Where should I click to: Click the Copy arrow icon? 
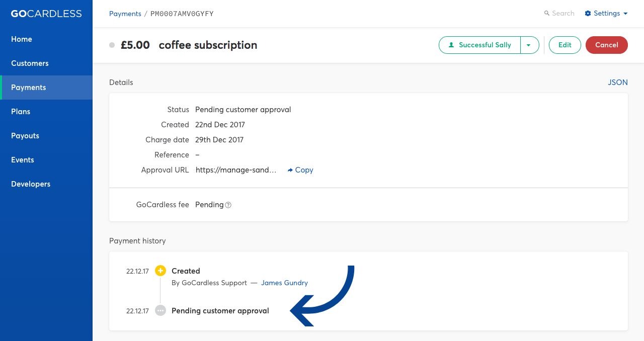[290, 170]
